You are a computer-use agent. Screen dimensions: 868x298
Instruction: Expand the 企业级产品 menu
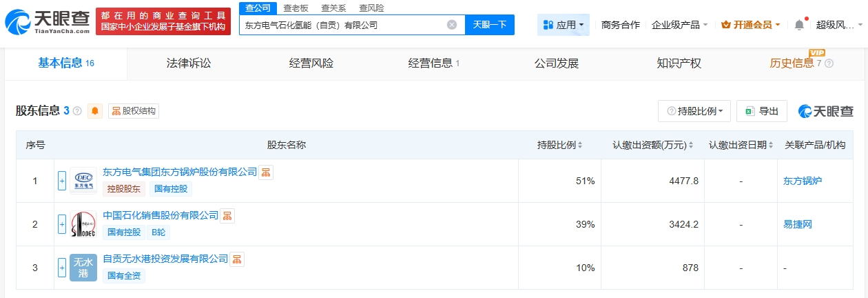click(679, 25)
